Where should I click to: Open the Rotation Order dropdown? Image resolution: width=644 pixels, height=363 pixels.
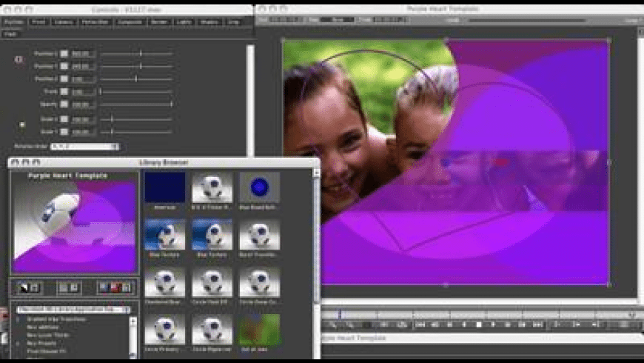(x=84, y=147)
